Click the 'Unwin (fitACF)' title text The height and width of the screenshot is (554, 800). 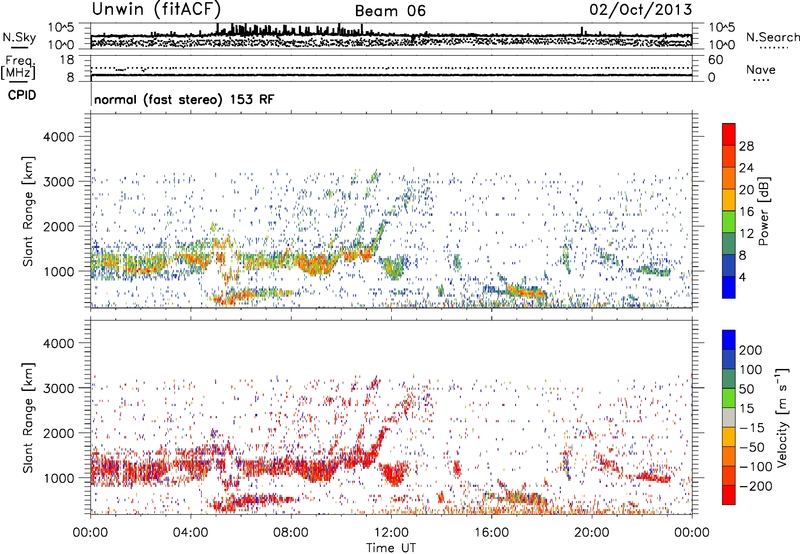point(156,9)
